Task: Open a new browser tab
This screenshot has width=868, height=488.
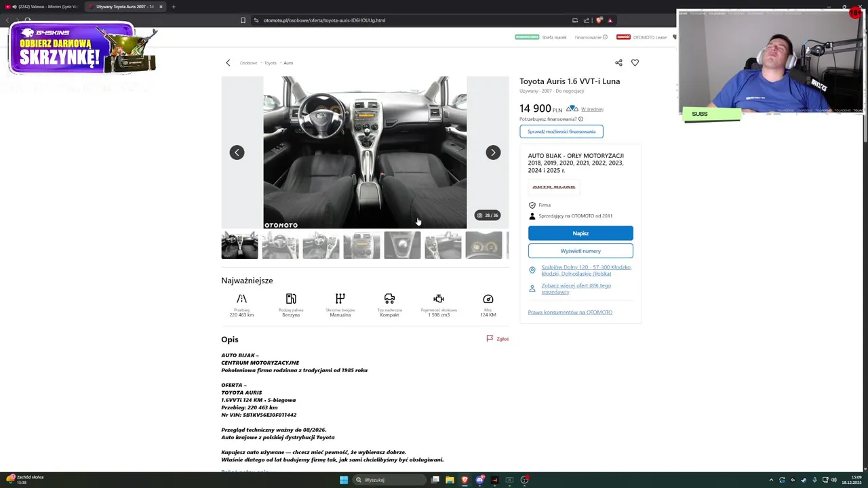Action: point(173,7)
